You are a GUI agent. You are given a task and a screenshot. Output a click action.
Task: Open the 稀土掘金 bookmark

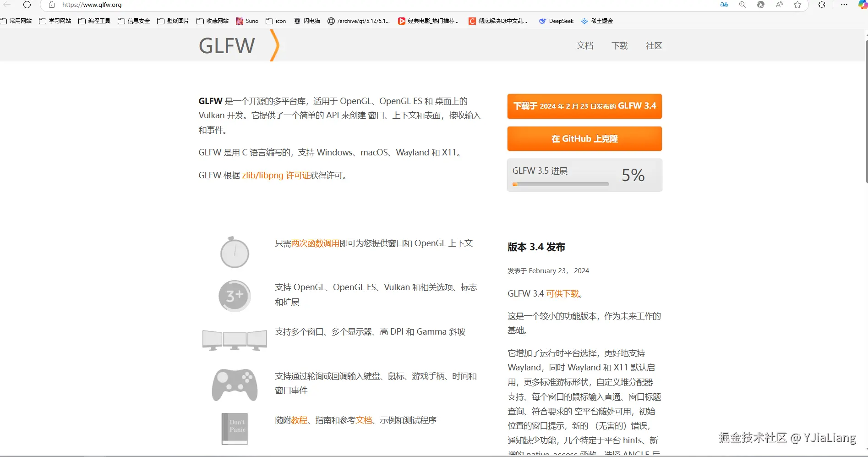[597, 21]
